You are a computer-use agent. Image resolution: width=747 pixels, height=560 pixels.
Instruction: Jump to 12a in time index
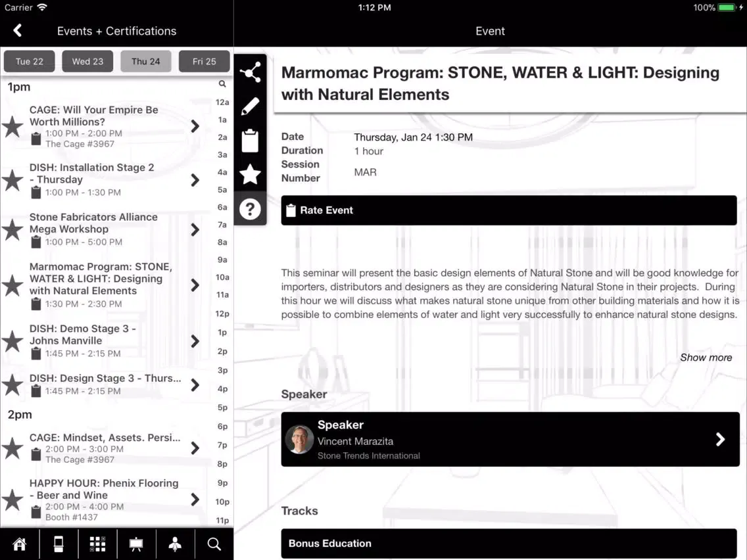(222, 103)
